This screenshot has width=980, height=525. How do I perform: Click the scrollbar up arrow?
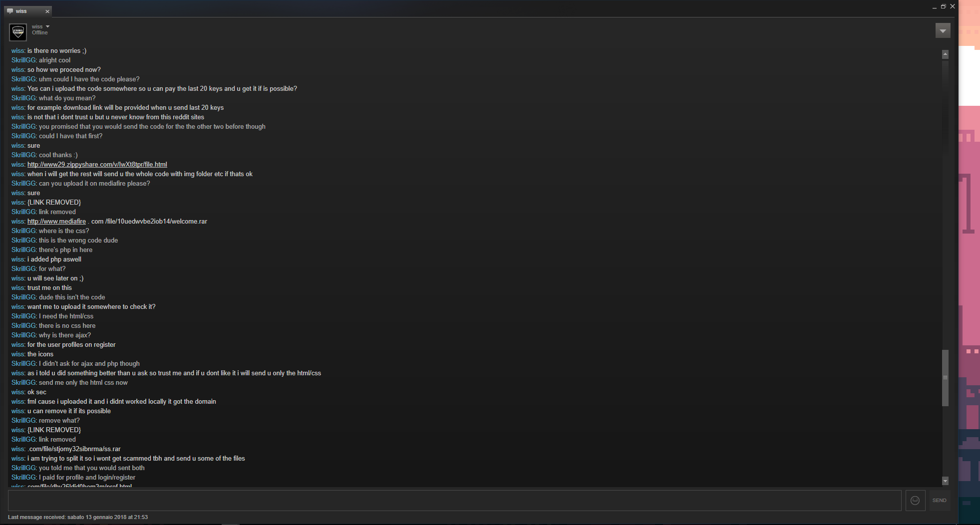(x=945, y=54)
